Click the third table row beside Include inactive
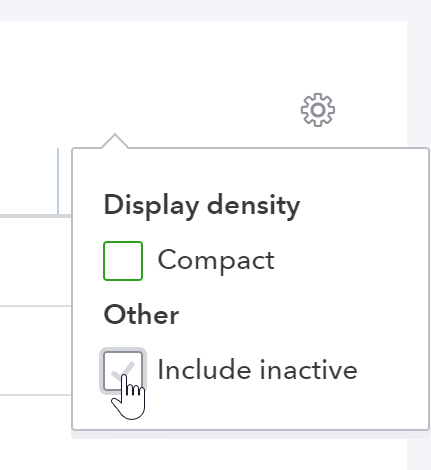 [36, 433]
